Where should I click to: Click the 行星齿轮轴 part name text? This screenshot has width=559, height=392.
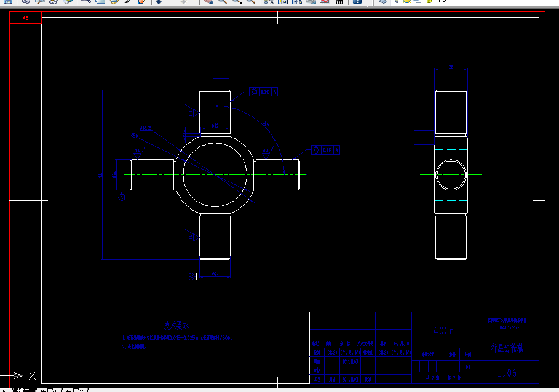(x=507, y=348)
